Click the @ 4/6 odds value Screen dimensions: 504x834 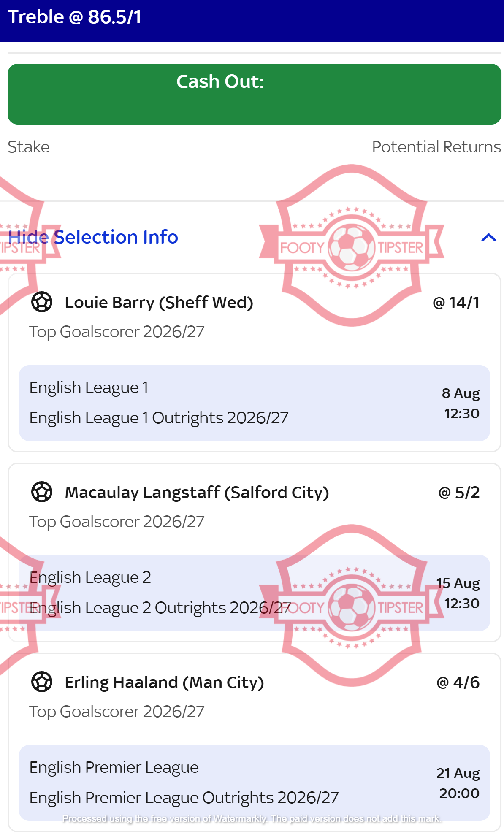pos(458,682)
